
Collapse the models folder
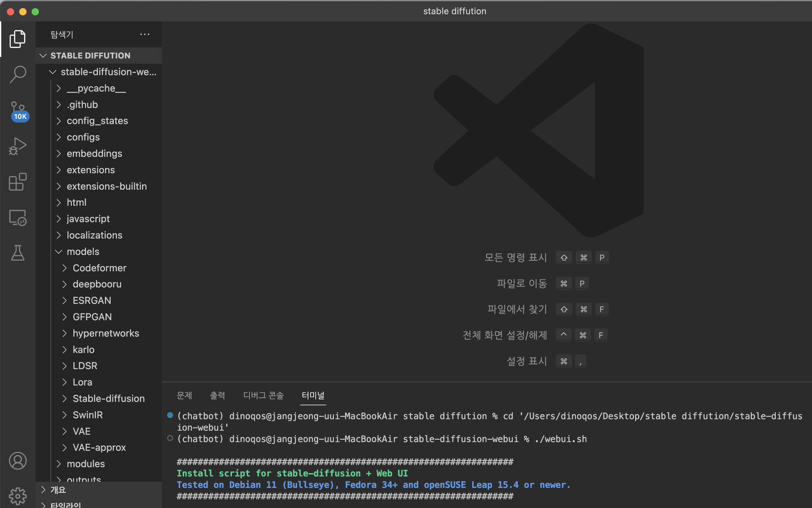click(x=83, y=251)
